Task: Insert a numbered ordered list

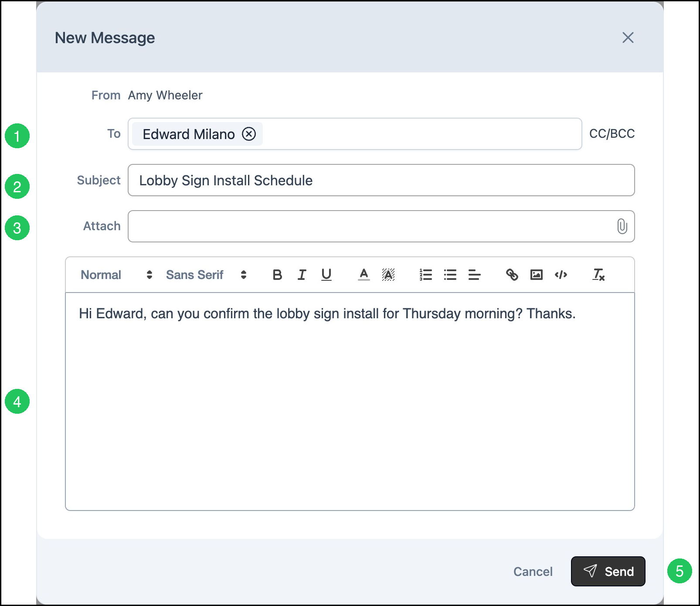Action: (x=426, y=275)
